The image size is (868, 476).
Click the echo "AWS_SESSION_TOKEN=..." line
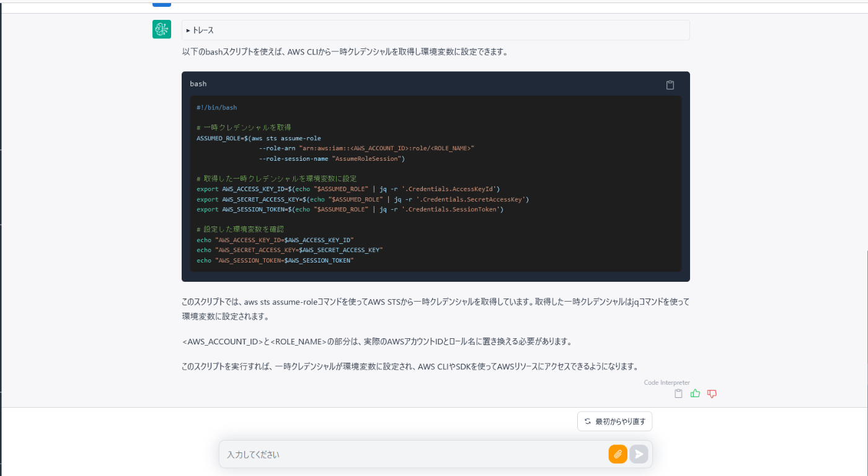click(275, 261)
